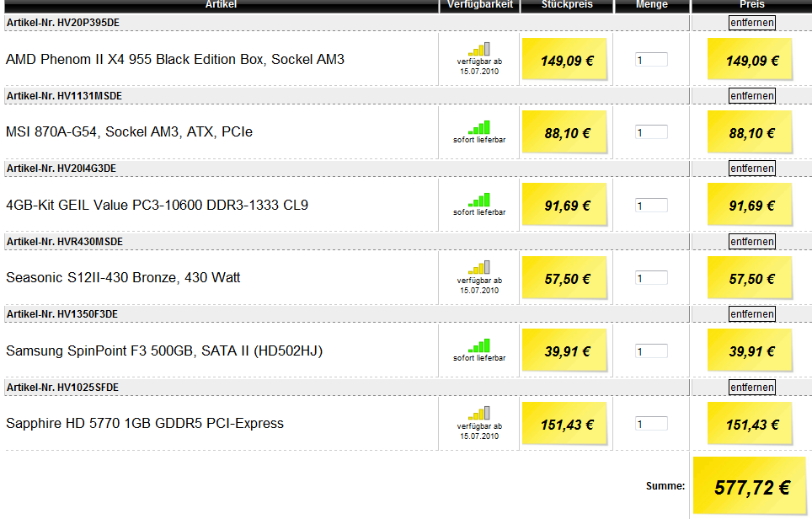Click unit price 91,69 € in Stückpreis column
Image resolution: width=812 pixels, height=519 pixels.
[x=565, y=205]
